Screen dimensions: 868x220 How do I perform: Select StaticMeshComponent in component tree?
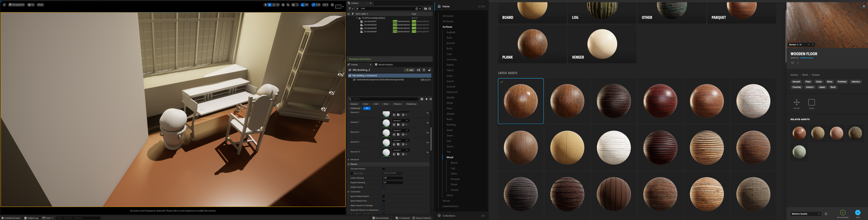coord(380,80)
